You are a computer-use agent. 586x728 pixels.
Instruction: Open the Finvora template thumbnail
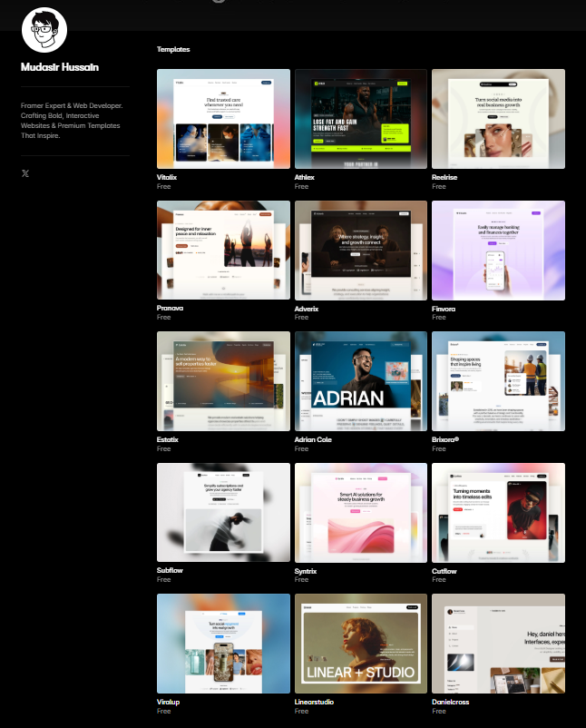point(498,251)
